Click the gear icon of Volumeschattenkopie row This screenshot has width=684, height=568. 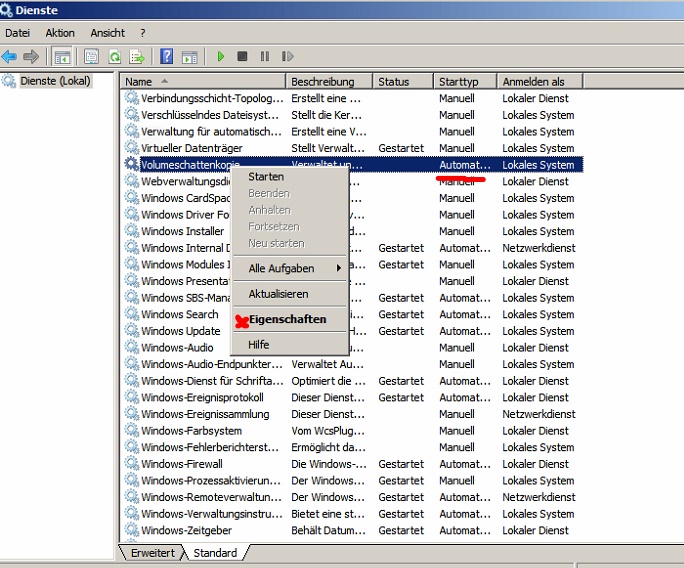131,164
